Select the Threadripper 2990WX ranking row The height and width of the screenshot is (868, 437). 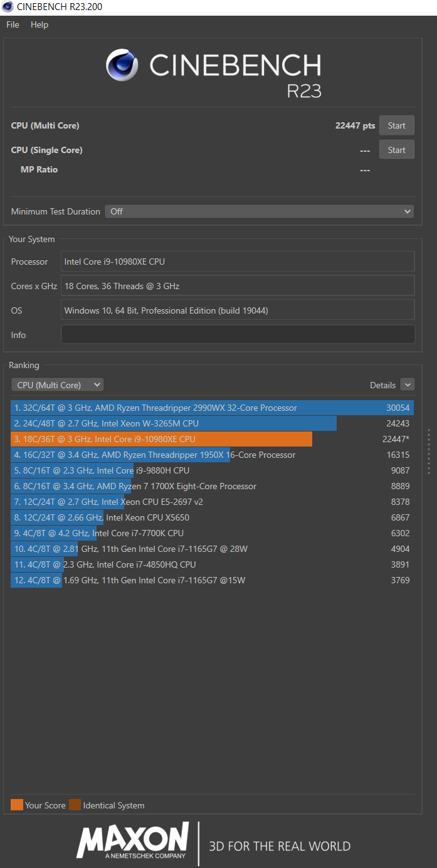point(213,408)
